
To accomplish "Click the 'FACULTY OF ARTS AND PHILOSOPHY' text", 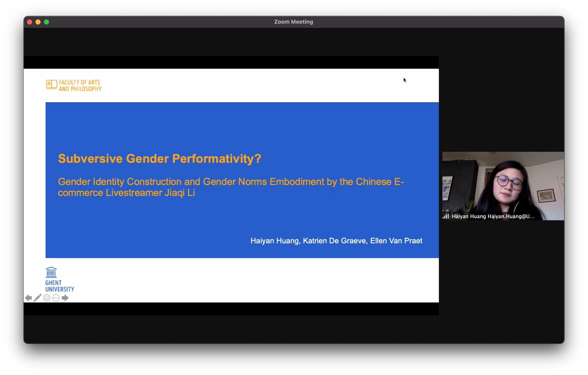I will (80, 86).
